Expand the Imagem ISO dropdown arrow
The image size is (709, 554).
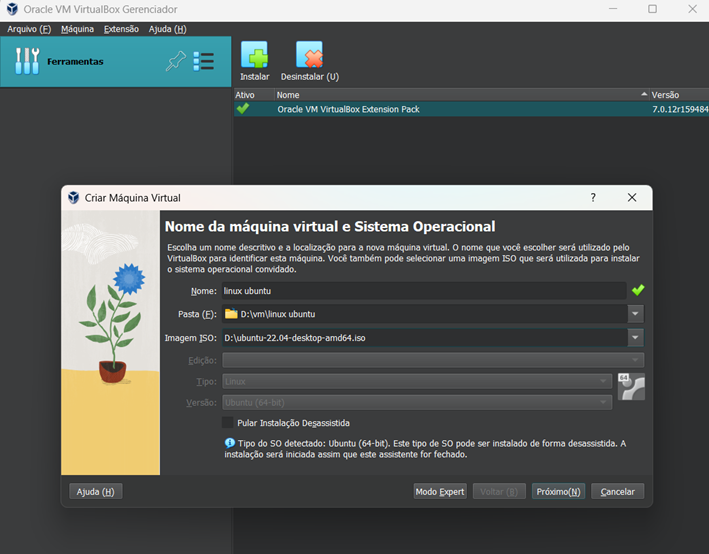pos(635,338)
